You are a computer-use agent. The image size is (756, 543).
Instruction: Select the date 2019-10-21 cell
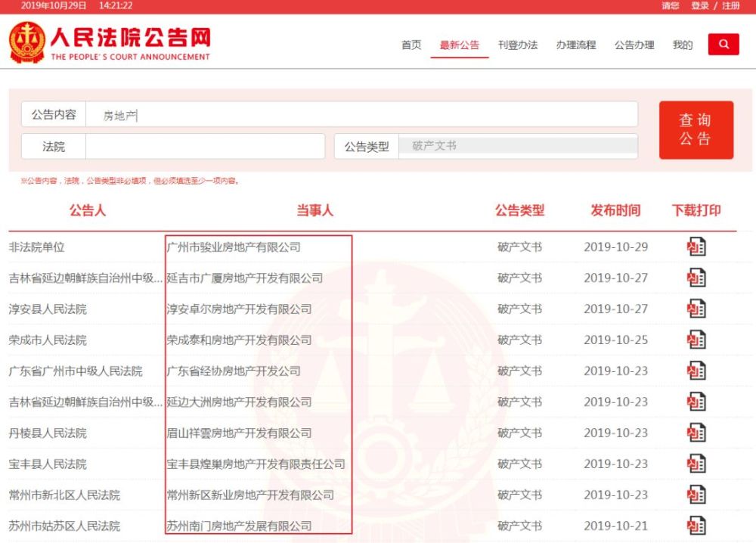[x=615, y=526]
